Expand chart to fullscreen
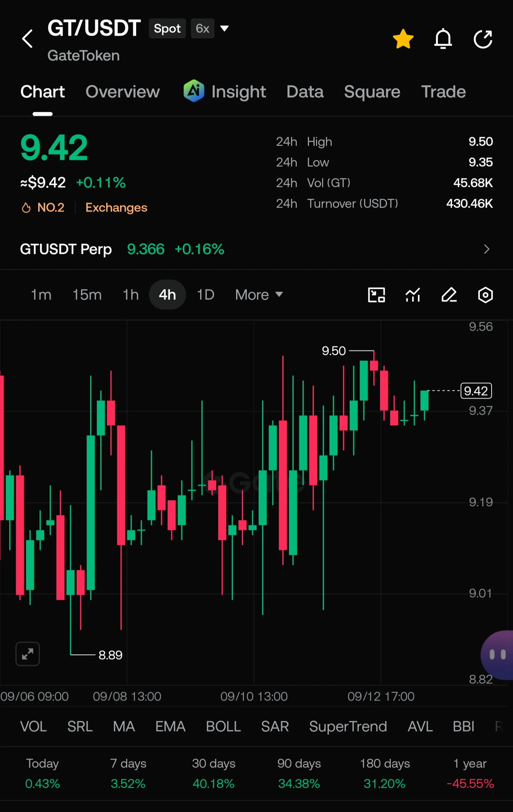Screen dimensions: 513x812 (27, 654)
